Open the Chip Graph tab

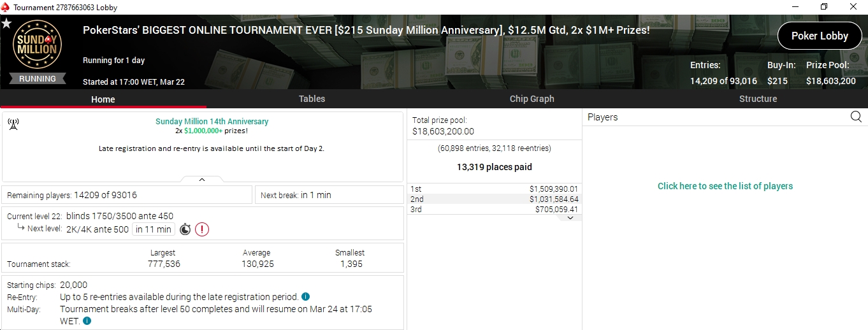pos(532,99)
